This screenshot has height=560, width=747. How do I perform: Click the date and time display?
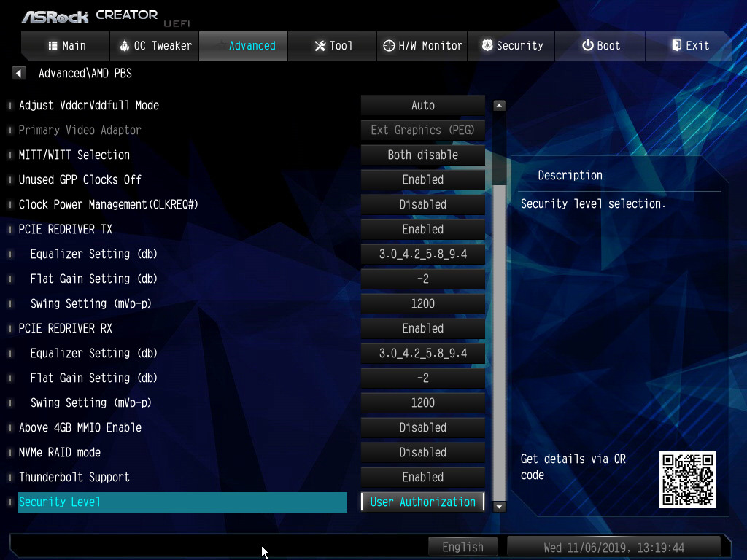point(614,547)
